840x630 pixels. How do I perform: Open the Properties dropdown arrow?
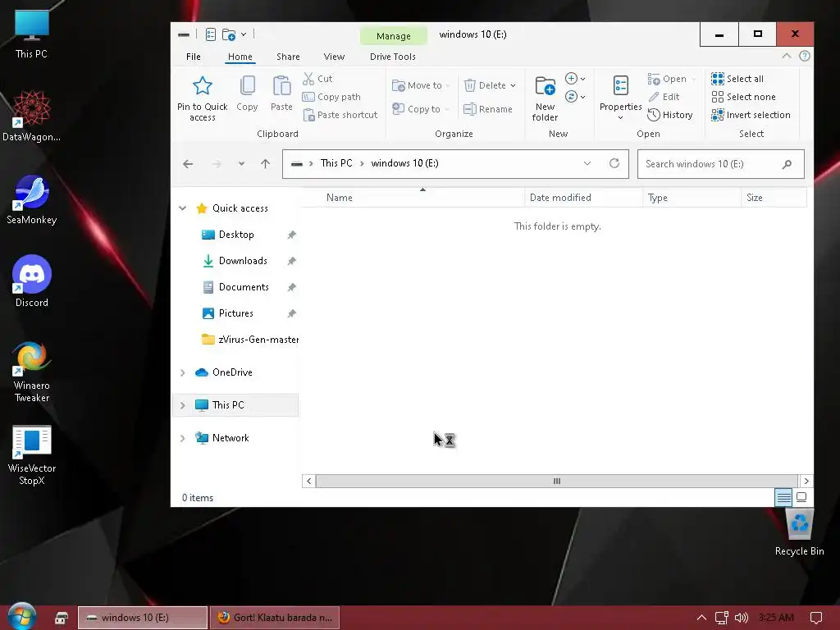point(620,117)
